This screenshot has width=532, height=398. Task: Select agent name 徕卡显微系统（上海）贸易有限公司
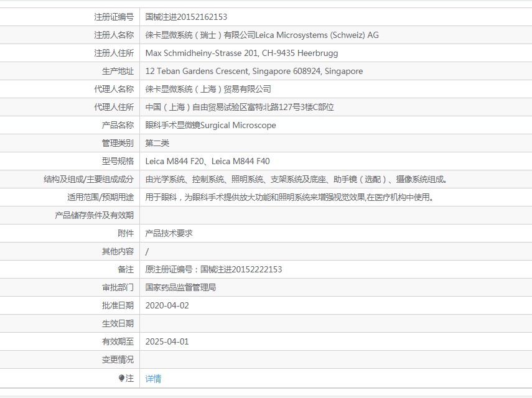208,89
